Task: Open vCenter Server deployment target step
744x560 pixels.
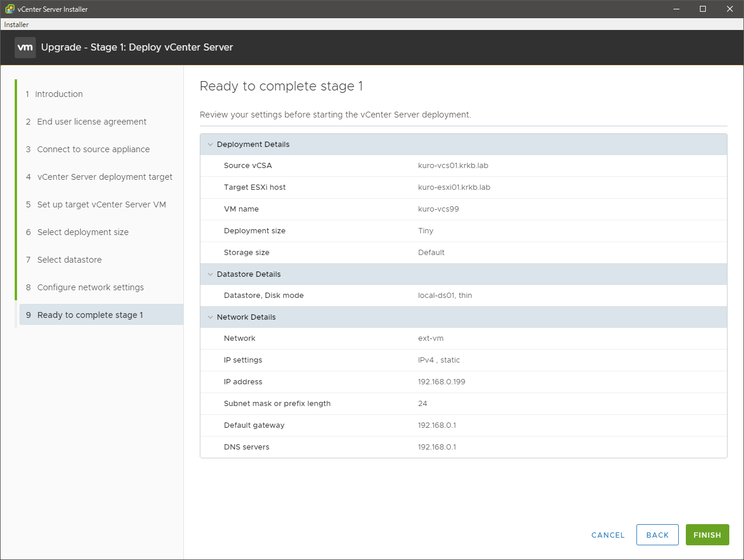Action: 105,177
